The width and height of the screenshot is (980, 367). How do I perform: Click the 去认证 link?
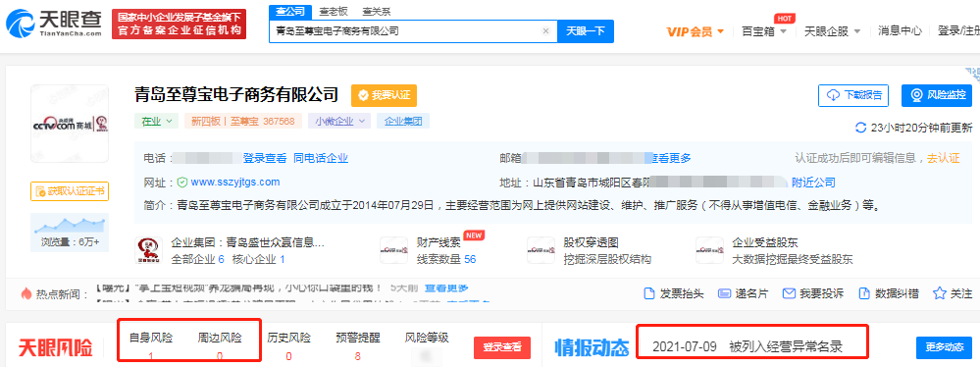943,158
